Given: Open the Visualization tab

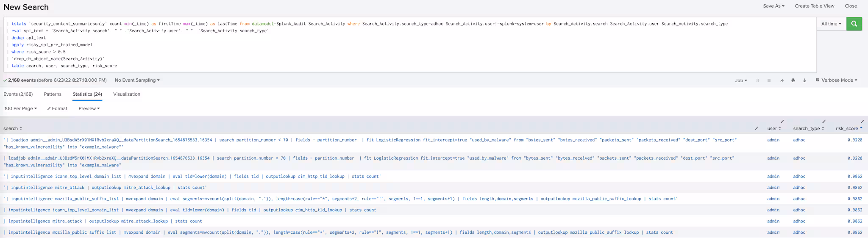Looking at the screenshot, I should point(126,94).
